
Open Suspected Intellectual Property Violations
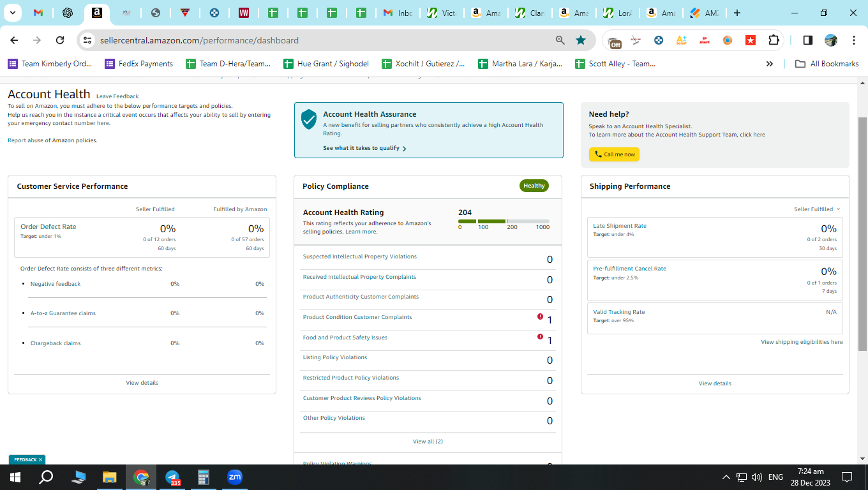pos(359,256)
